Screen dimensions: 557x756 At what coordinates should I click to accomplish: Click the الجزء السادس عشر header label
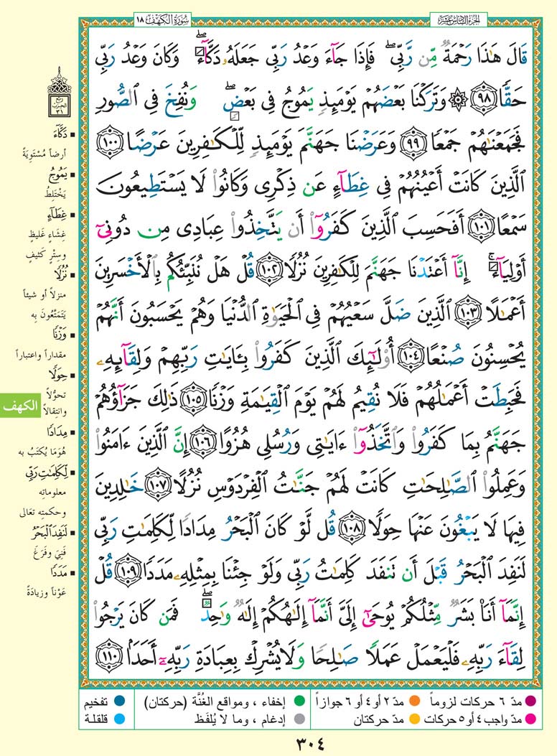pos(459,16)
